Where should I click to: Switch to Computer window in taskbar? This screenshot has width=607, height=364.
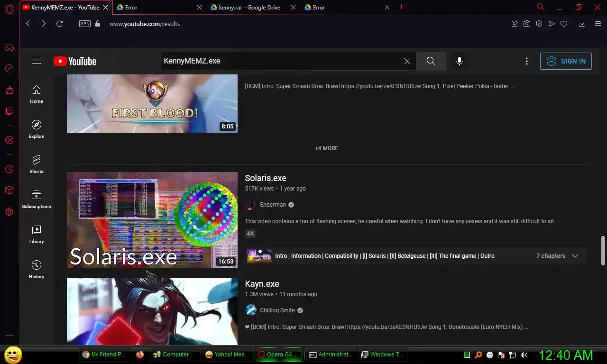(175, 355)
